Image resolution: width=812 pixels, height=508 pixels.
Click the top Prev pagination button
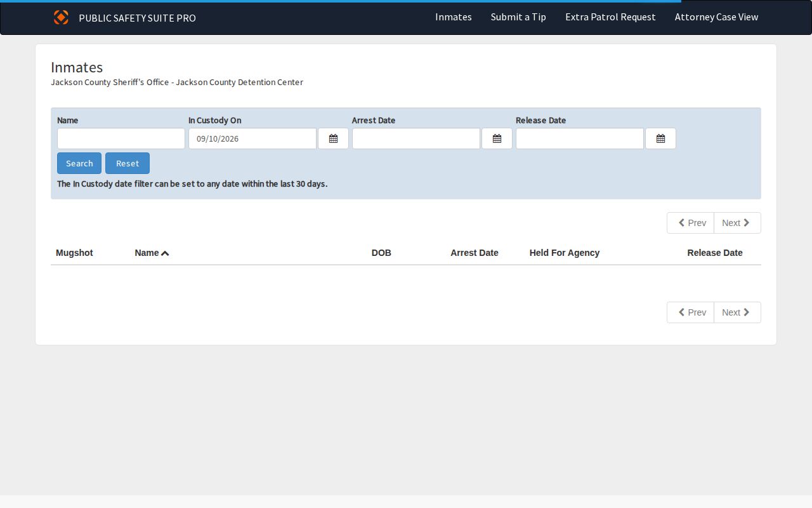pos(691,223)
